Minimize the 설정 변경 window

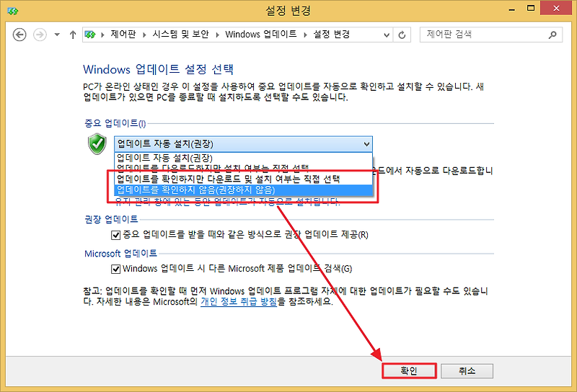511,9
